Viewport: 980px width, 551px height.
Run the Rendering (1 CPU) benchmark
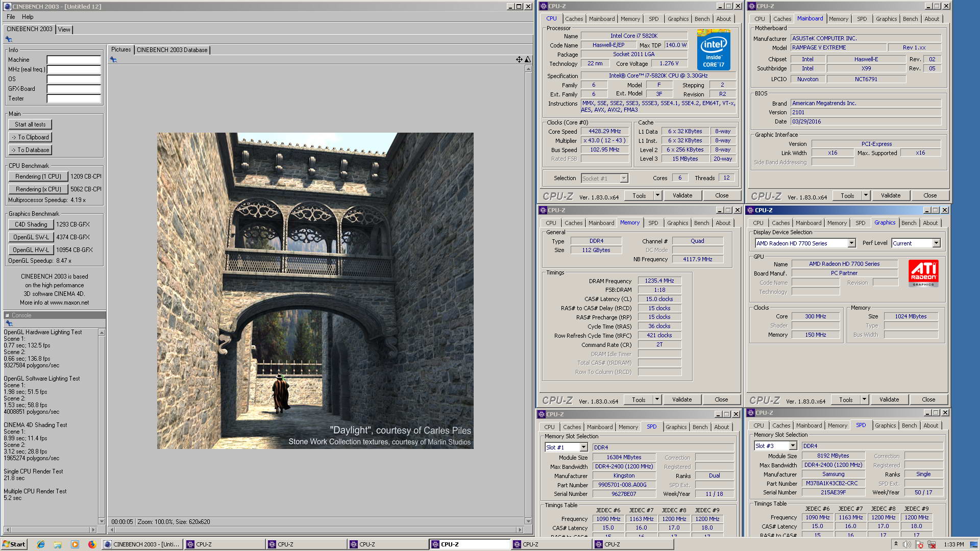pyautogui.click(x=38, y=177)
